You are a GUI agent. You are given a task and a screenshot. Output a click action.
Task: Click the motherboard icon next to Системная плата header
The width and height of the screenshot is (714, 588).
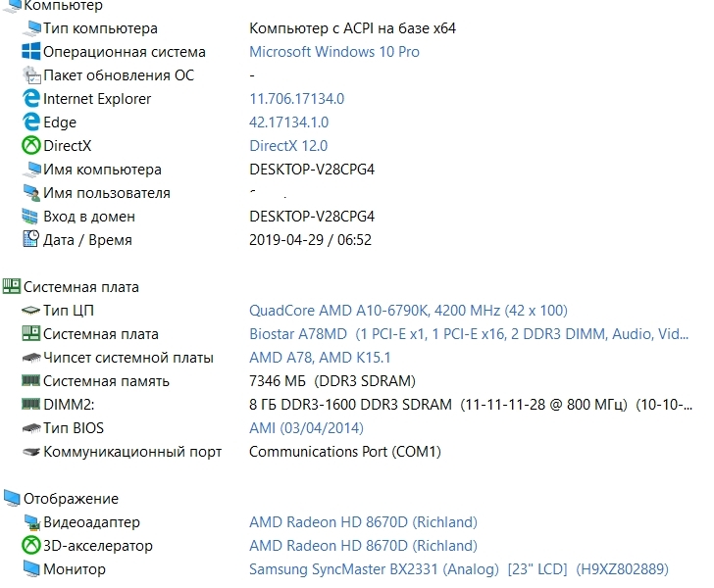tap(12, 286)
